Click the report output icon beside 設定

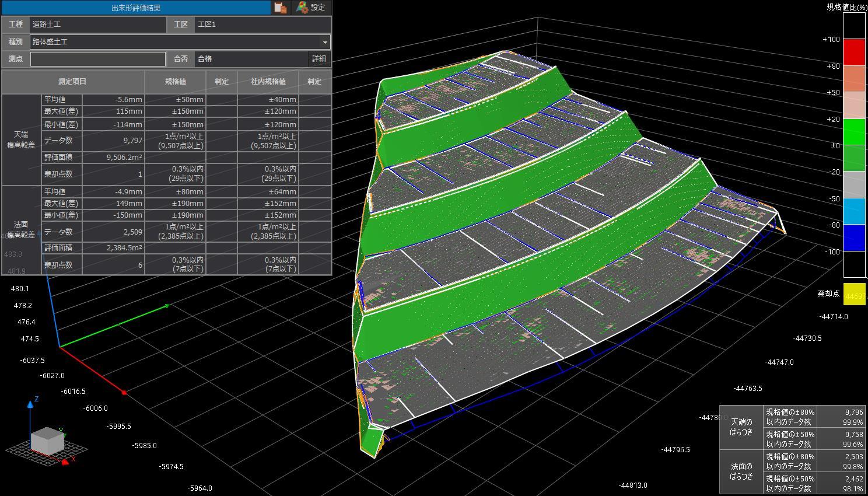(281, 8)
